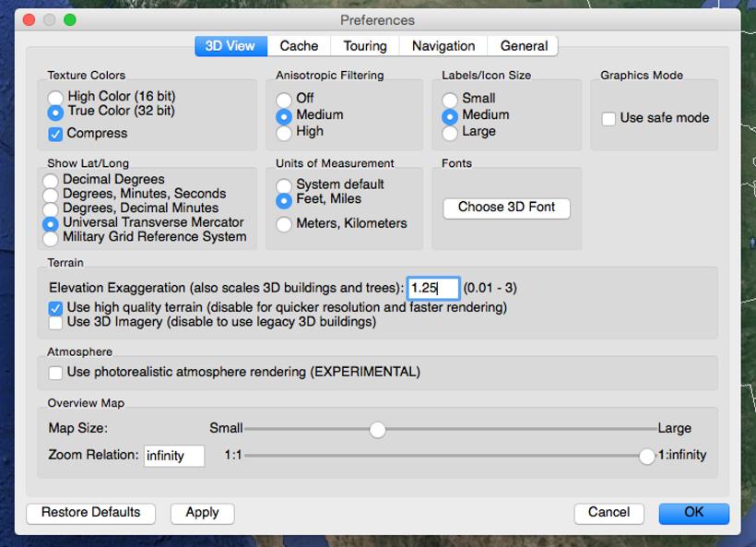
Task: Enable Use 3D Imagery
Action: tap(53, 322)
